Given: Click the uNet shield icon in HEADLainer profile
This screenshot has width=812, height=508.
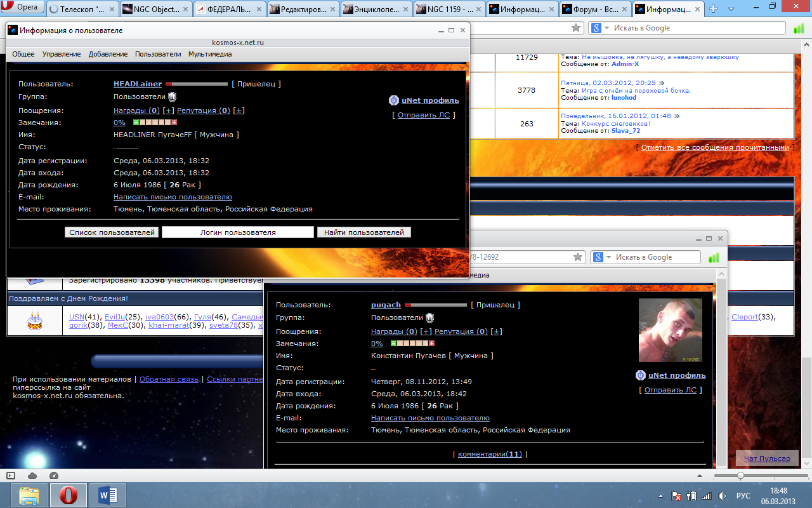Looking at the screenshot, I should click(394, 100).
